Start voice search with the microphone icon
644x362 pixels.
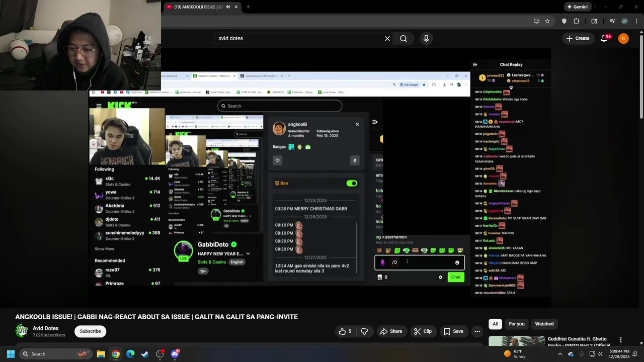point(426,38)
